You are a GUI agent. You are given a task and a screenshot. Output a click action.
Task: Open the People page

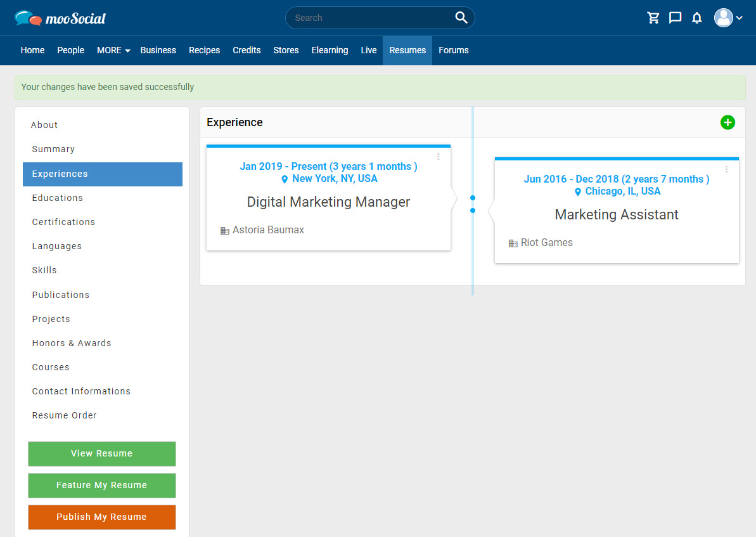[70, 50]
